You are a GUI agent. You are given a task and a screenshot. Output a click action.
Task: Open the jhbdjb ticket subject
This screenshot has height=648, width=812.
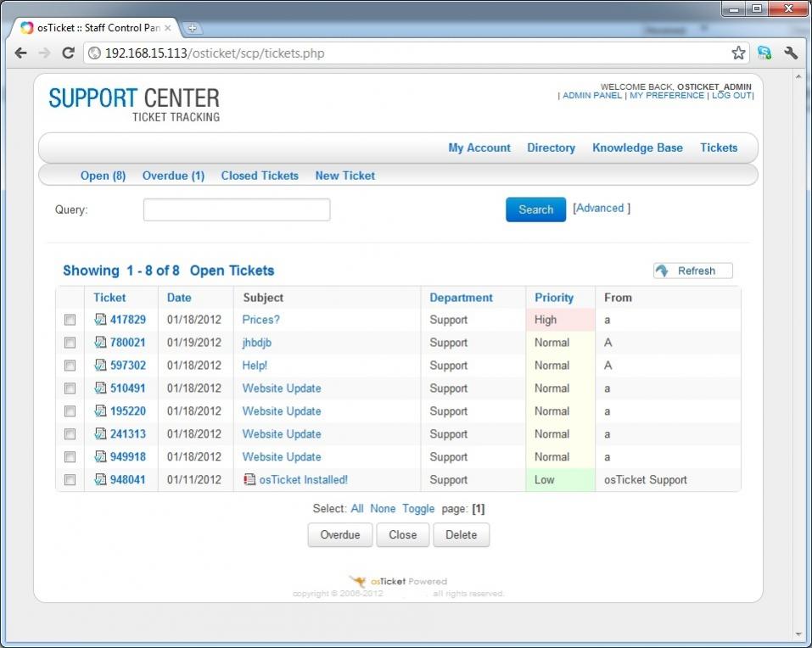[x=257, y=343]
